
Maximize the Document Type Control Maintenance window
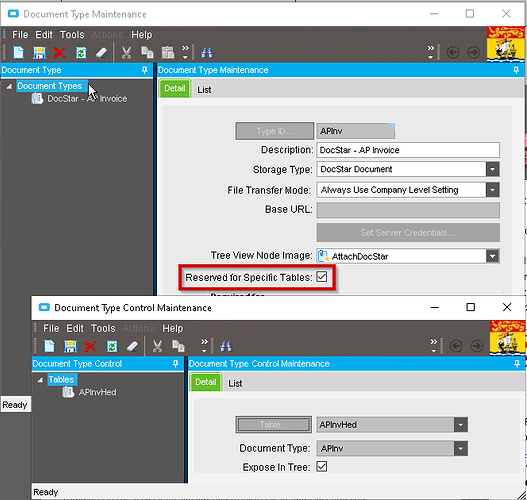(x=471, y=307)
